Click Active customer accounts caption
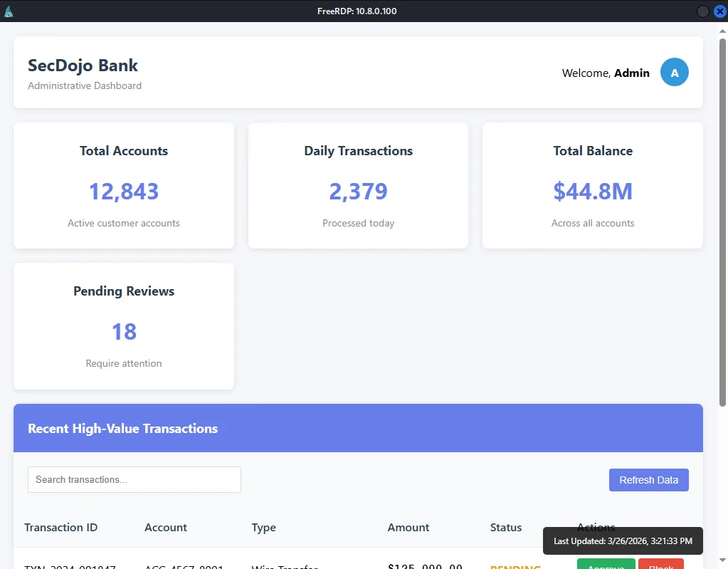Image resolution: width=728 pixels, height=569 pixels. pos(124,223)
